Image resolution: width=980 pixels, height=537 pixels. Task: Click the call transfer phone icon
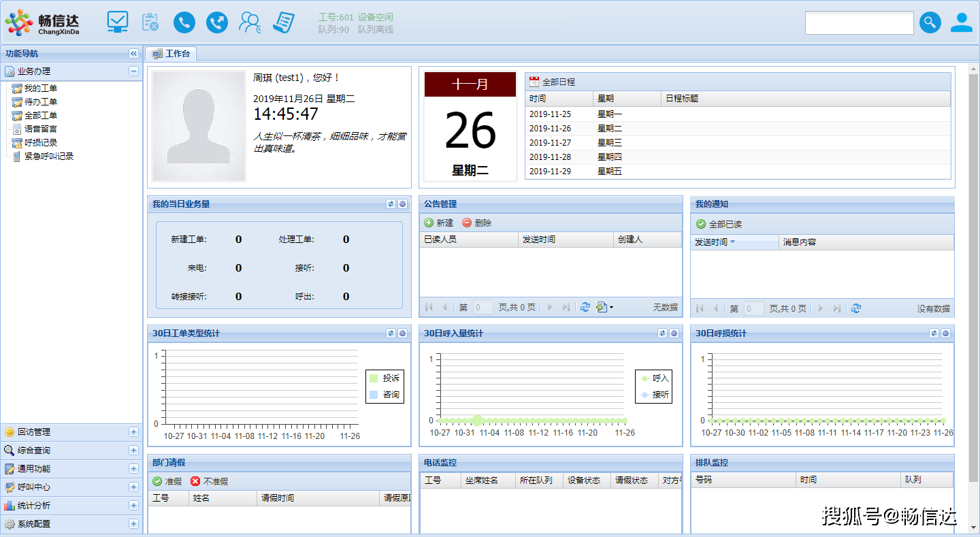[217, 22]
